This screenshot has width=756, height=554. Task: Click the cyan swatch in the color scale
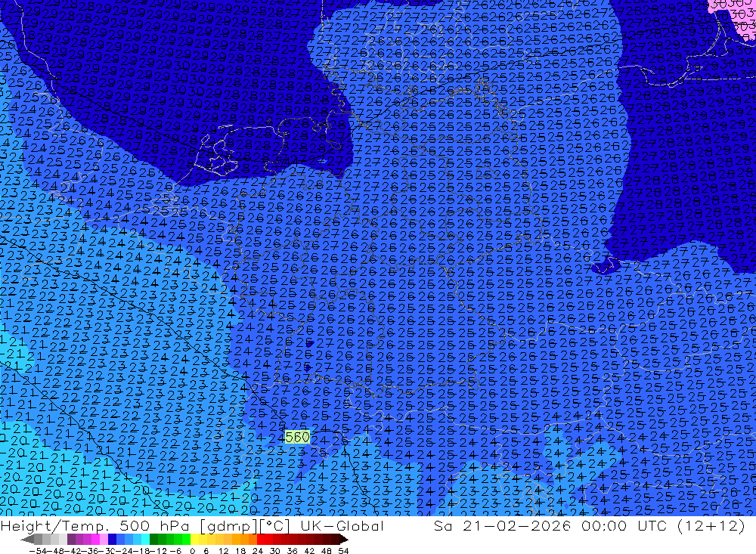pos(145,540)
